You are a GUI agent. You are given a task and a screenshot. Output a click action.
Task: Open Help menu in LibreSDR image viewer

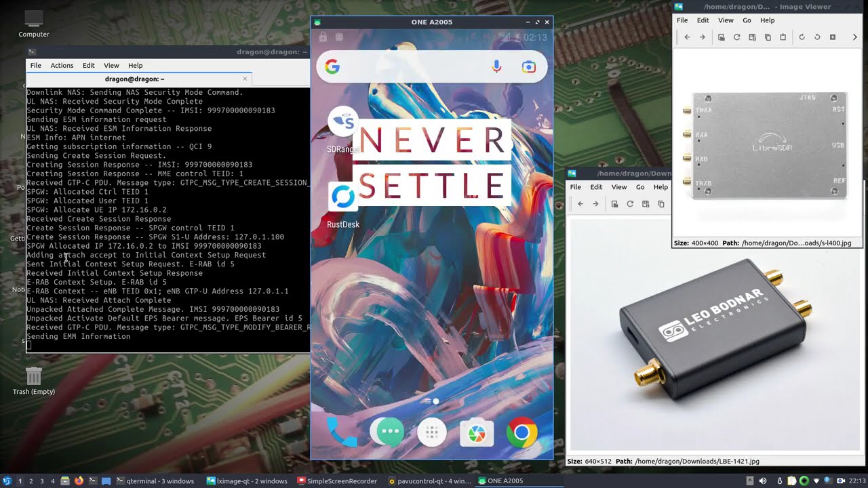click(x=767, y=20)
